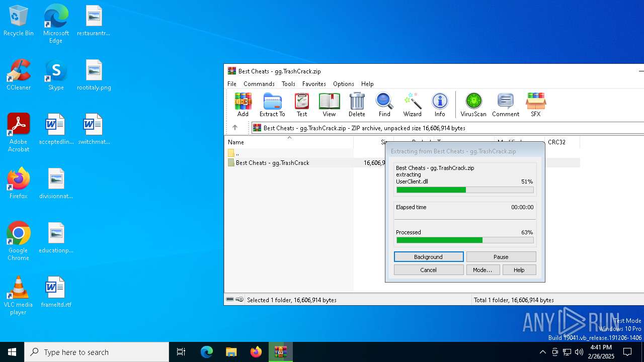Image resolution: width=644 pixels, height=362 pixels.
Task: Open the File menu
Action: click(232, 84)
